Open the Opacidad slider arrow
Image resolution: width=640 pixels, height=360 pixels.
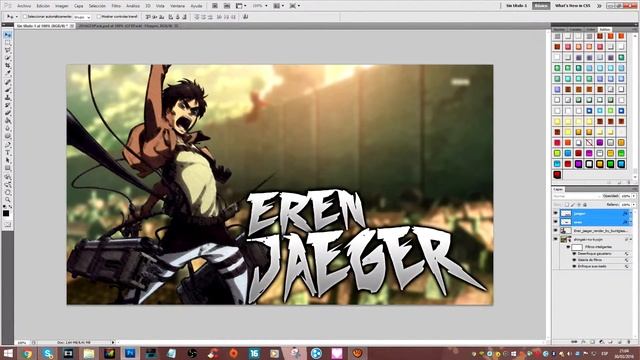pyautogui.click(x=633, y=196)
